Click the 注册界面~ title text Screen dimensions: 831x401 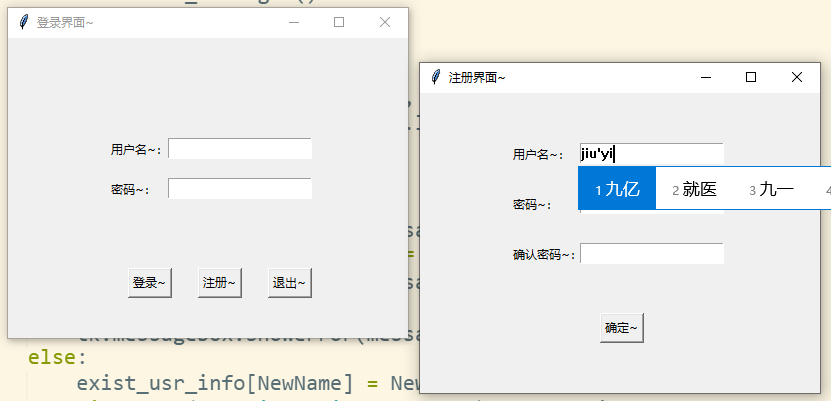[x=477, y=78]
